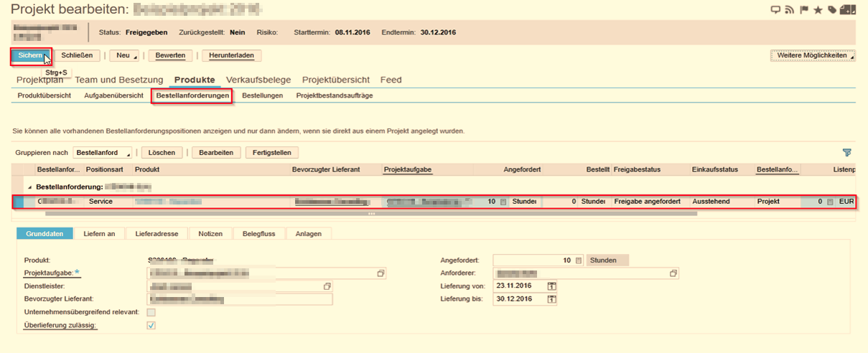This screenshot has width=868, height=353.
Task: Open Team und Besetzung tab
Action: point(118,80)
